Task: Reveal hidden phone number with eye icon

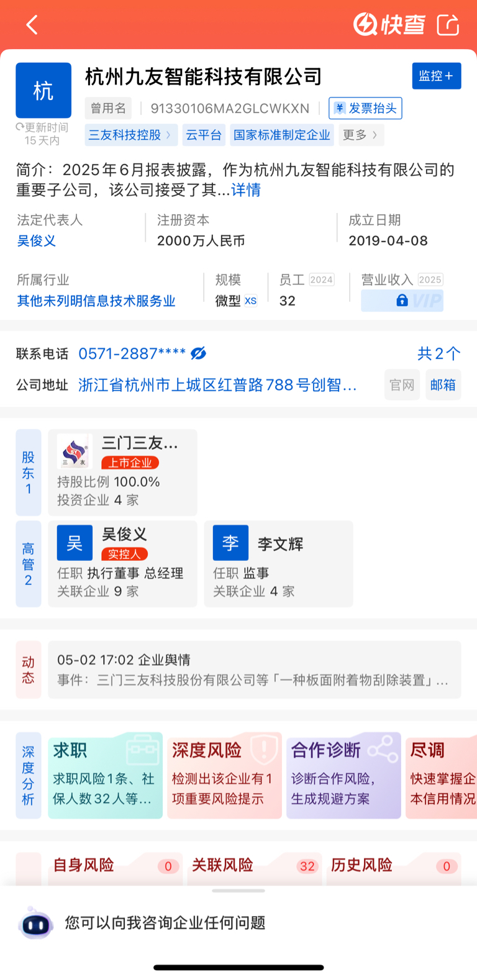Action: pos(199,353)
